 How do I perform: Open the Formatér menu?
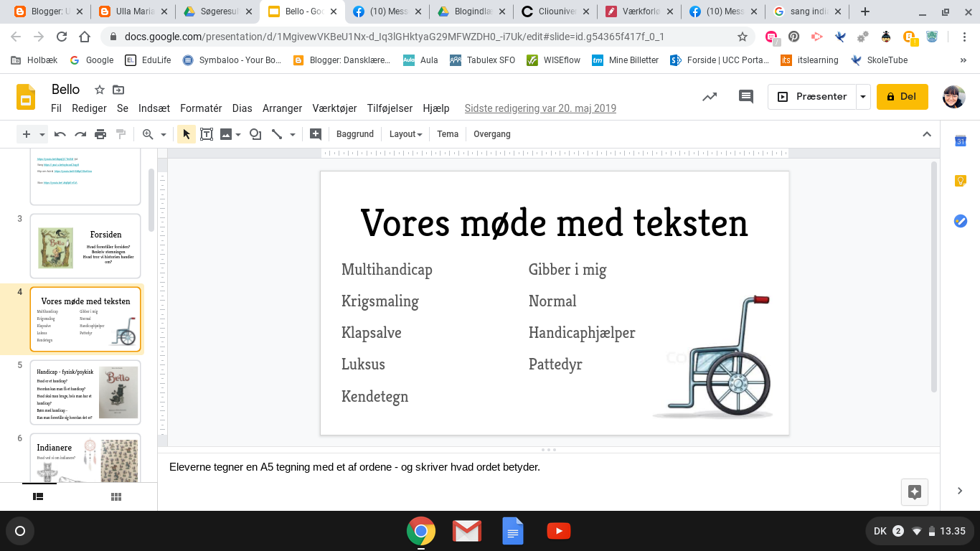tap(201, 108)
